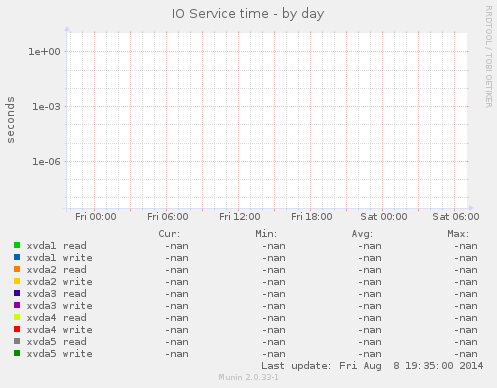This screenshot has height=388, width=497.
Task: Click the 'Last update' timestamp line
Action: pyautogui.click(x=372, y=366)
